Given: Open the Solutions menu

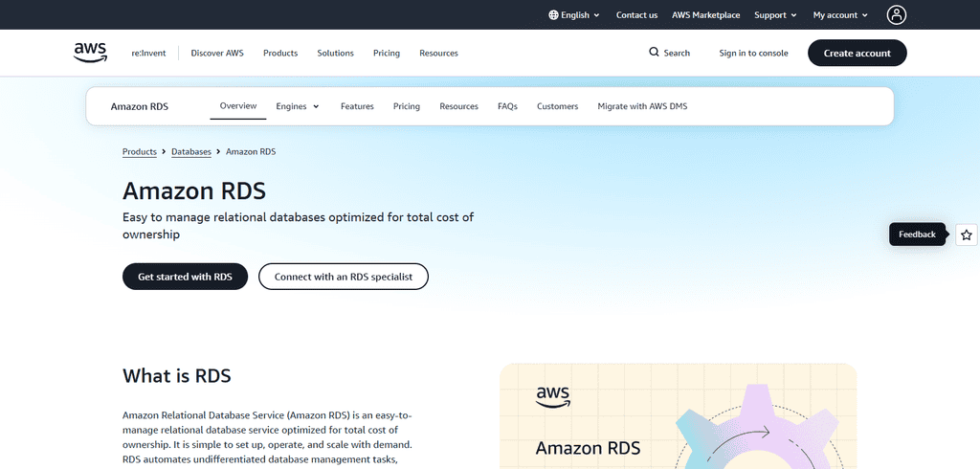Looking at the screenshot, I should [335, 54].
